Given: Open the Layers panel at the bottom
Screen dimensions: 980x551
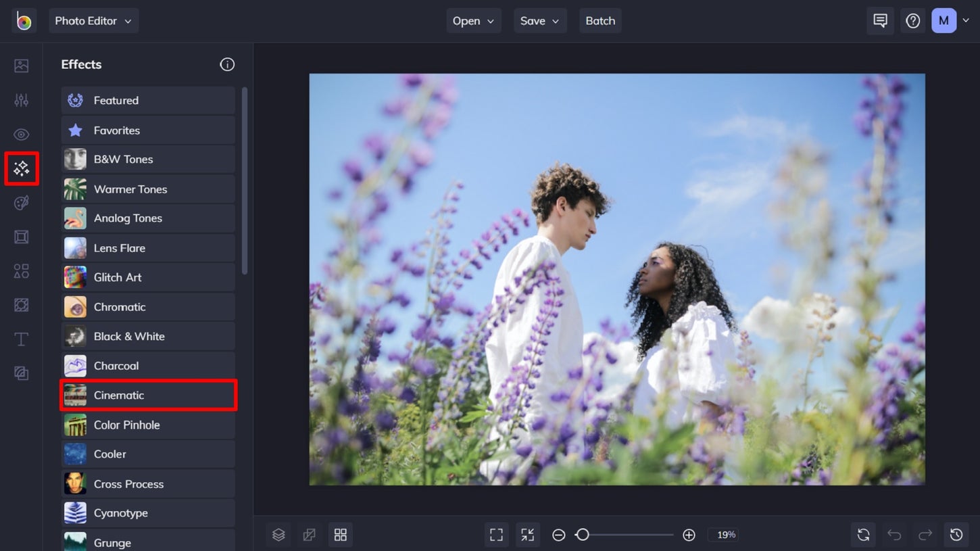Looking at the screenshot, I should click(x=278, y=534).
